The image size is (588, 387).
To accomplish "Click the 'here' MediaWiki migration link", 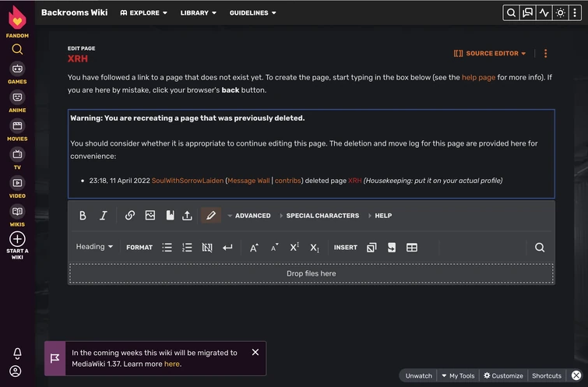I will 172,364.
